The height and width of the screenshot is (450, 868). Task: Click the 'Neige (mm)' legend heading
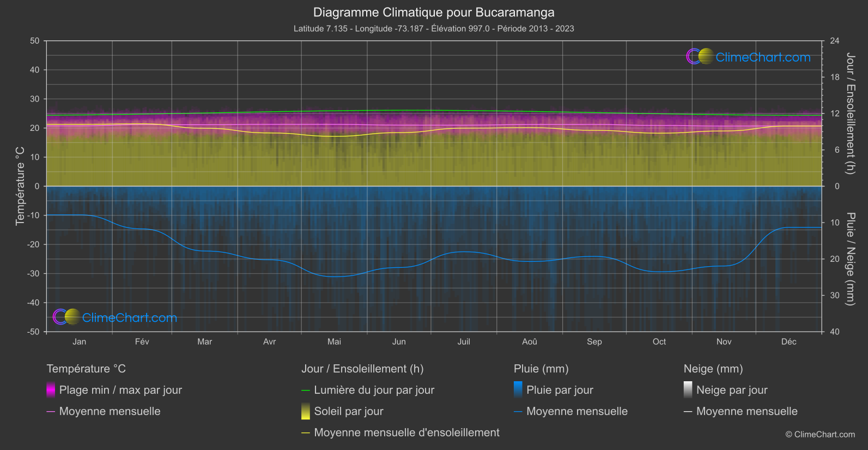pos(713,369)
